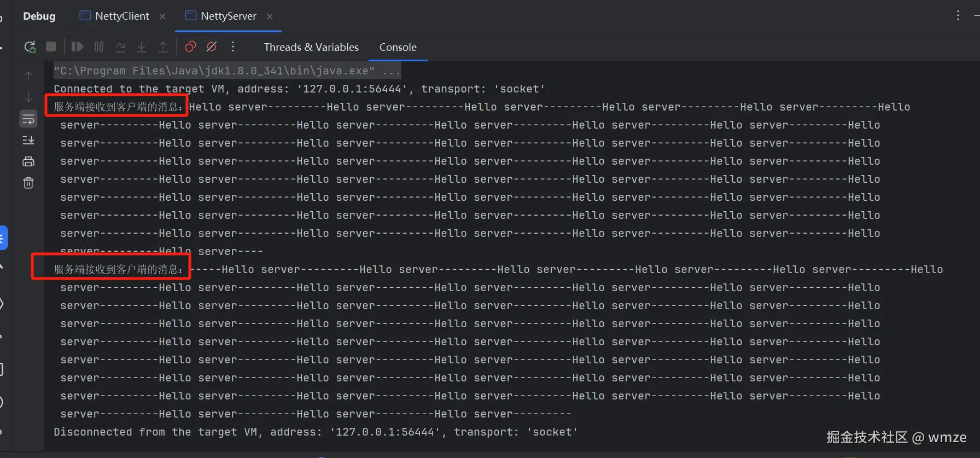Select the Console tab
Image resolution: width=980 pixels, height=458 pixels.
[x=398, y=47]
